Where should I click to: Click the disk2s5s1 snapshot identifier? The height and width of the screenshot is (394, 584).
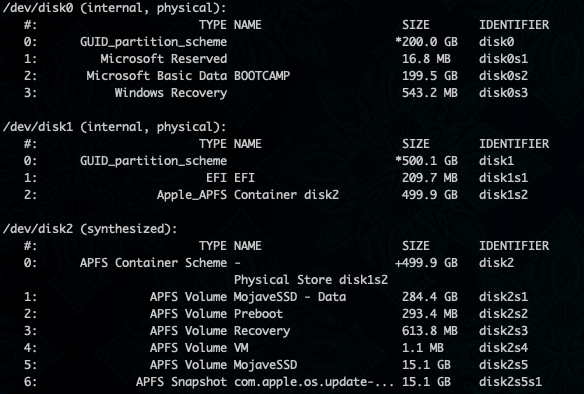510,382
